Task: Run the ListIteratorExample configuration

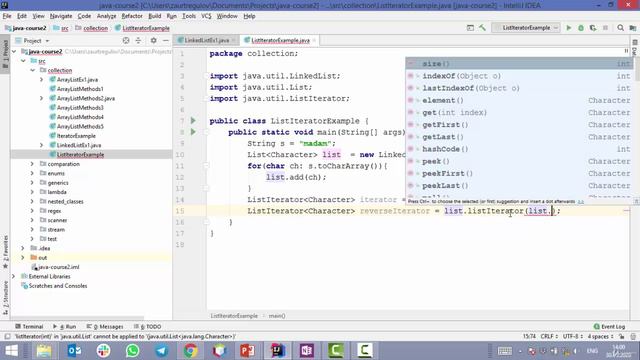Action: pos(569,28)
